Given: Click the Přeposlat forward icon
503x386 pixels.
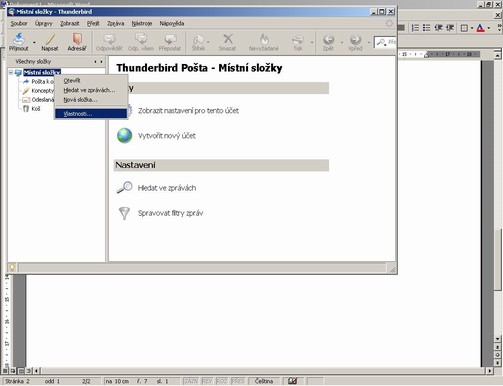Looking at the screenshot, I should click(170, 39).
